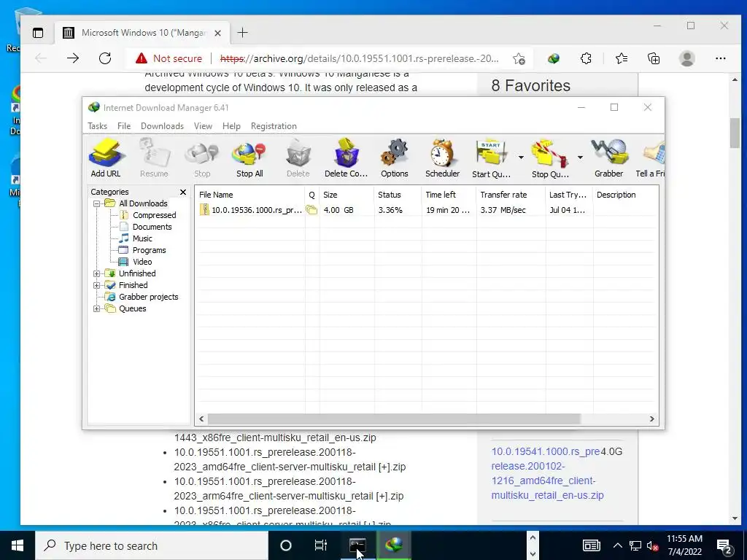Viewport: 747px width, 560px height.
Task: Click the Start Queue icon
Action: coord(491,158)
